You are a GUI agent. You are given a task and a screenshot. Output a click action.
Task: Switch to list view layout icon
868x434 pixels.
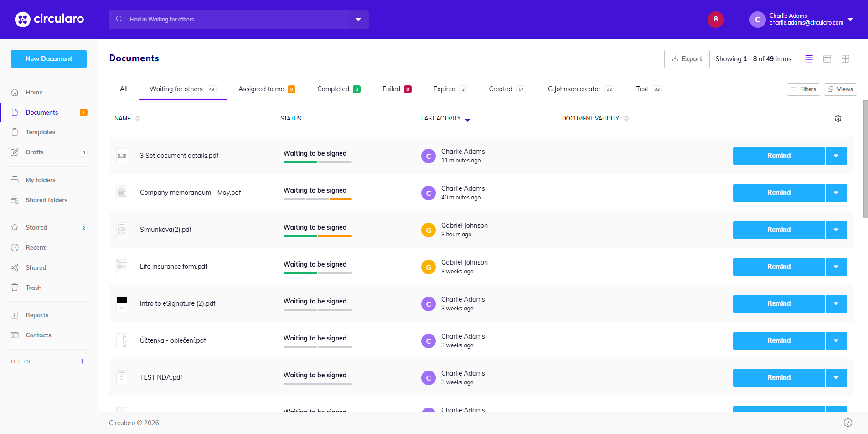tap(809, 59)
